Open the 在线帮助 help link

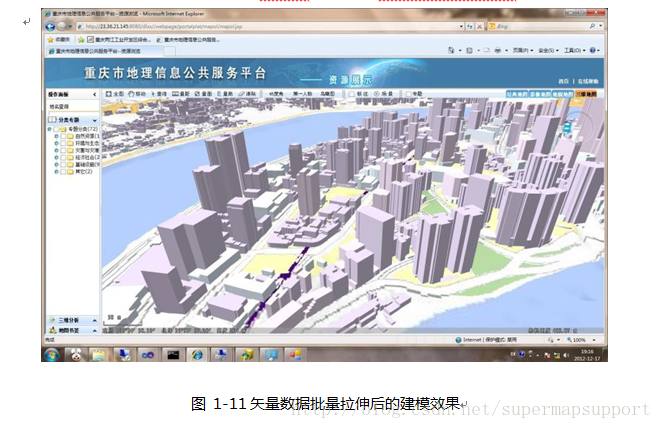click(x=588, y=79)
